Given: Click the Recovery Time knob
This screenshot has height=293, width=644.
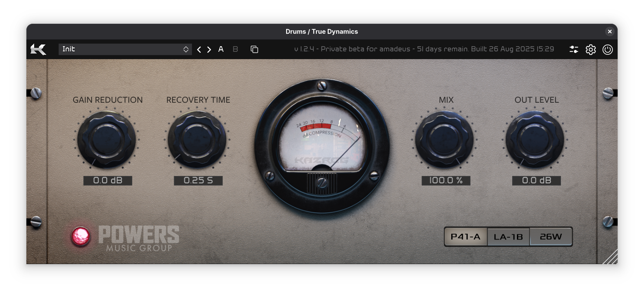Looking at the screenshot, I should pos(197,140).
